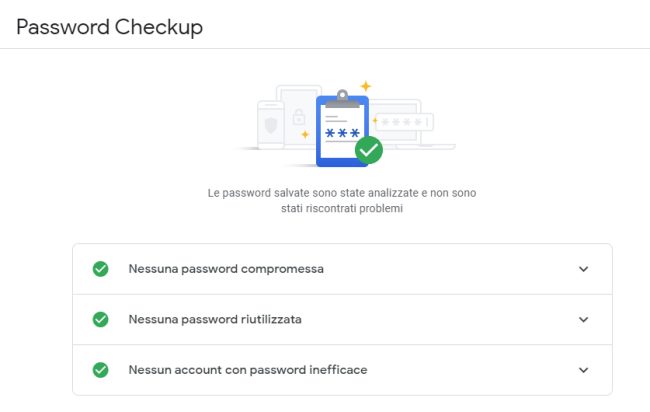Click the blue asterisks on the clipboard
The height and width of the screenshot is (412, 650).
tap(342, 133)
